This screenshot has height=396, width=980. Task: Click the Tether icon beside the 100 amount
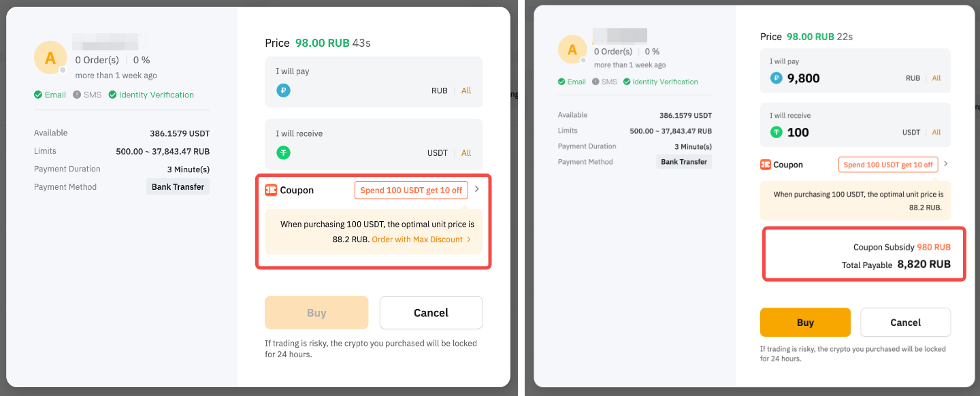tap(777, 132)
